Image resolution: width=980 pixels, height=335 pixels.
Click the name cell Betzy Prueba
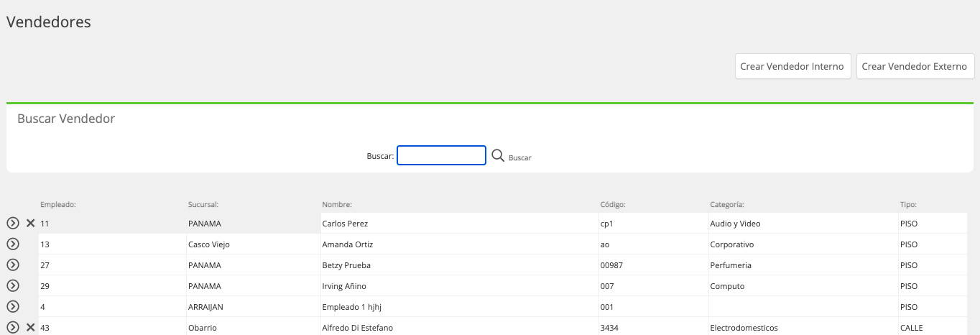click(x=458, y=265)
